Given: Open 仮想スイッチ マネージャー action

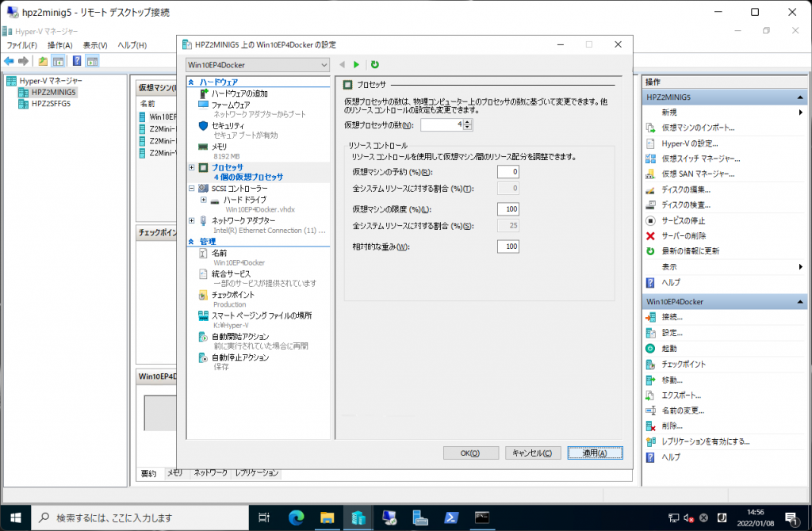Looking at the screenshot, I should pyautogui.click(x=701, y=159).
